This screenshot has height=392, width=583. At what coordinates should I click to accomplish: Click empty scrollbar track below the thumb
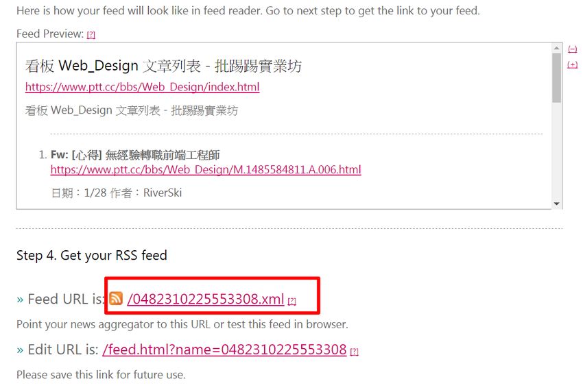(x=556, y=151)
